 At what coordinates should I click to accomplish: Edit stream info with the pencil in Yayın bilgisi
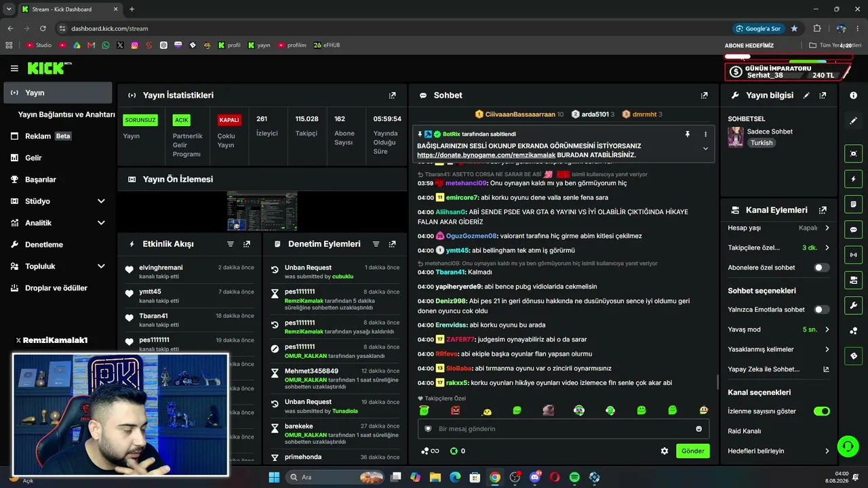pos(806,96)
